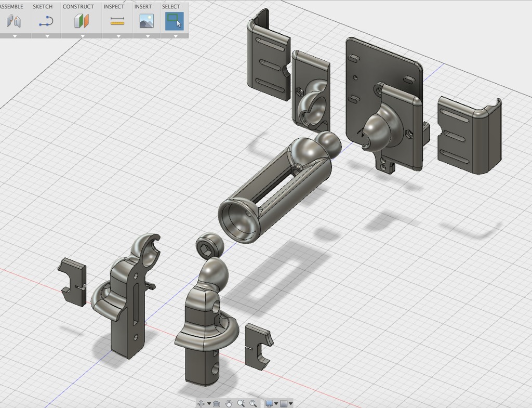Click the Assemble joint icon

13,21
